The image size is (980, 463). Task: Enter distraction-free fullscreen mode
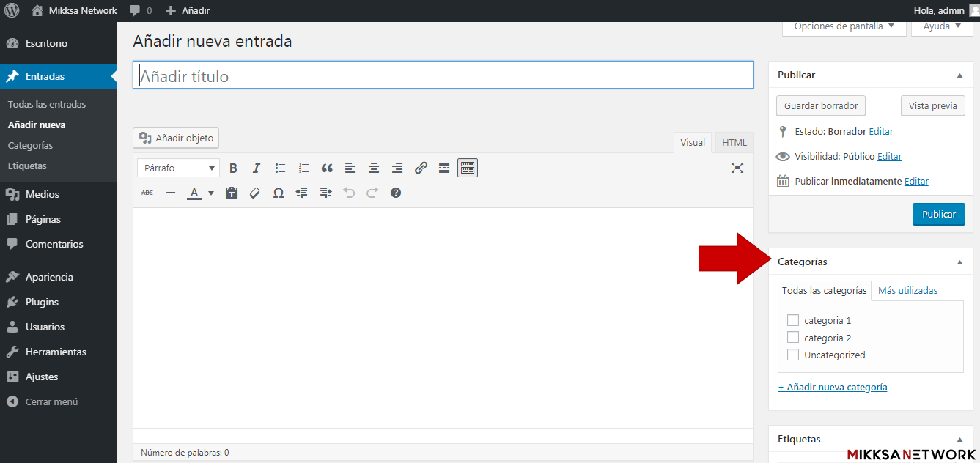[x=737, y=168]
